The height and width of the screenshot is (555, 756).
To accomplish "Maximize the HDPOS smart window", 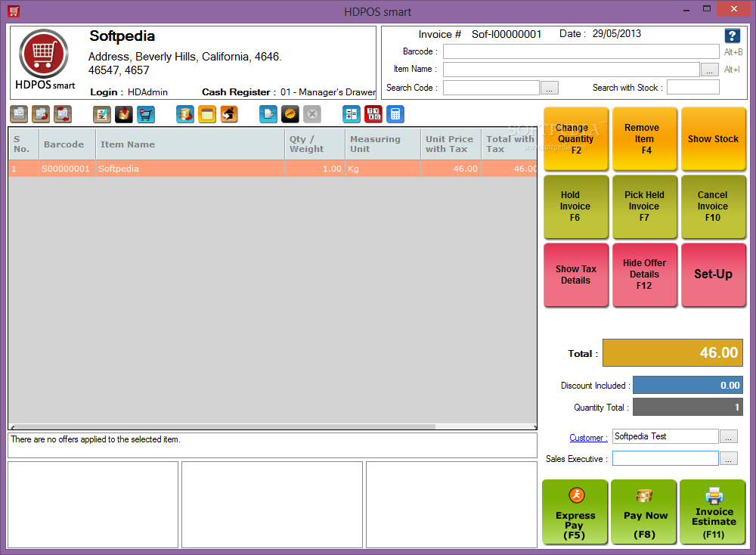I will [707, 9].
